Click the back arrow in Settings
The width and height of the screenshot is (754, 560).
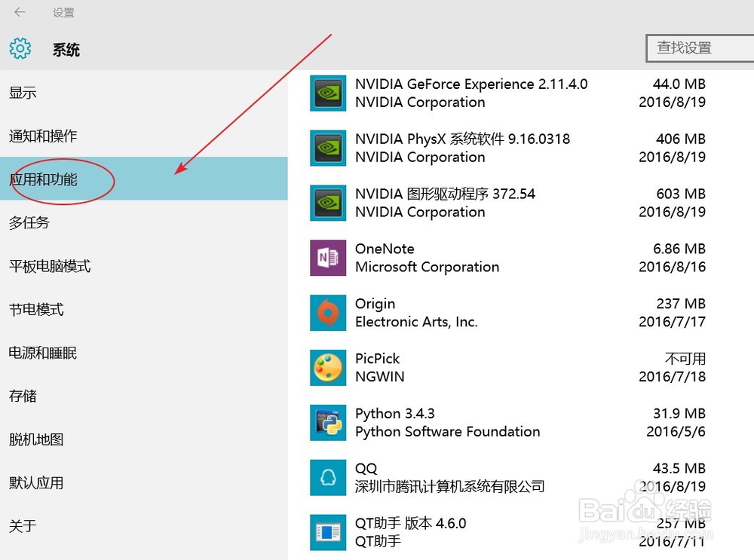(x=20, y=13)
